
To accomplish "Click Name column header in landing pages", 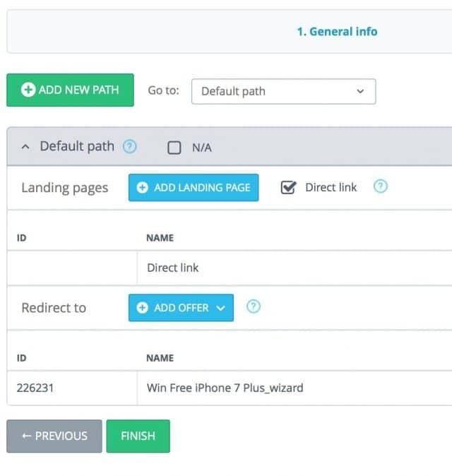I will (x=160, y=238).
